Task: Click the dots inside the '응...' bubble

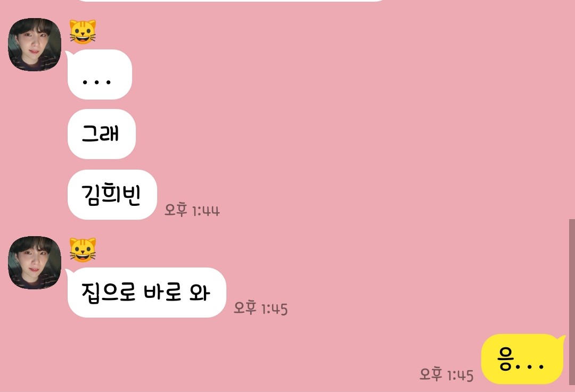Action: [530, 365]
